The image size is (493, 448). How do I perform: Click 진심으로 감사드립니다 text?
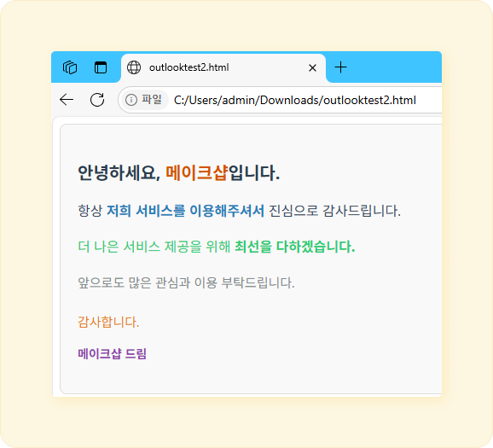(x=334, y=211)
